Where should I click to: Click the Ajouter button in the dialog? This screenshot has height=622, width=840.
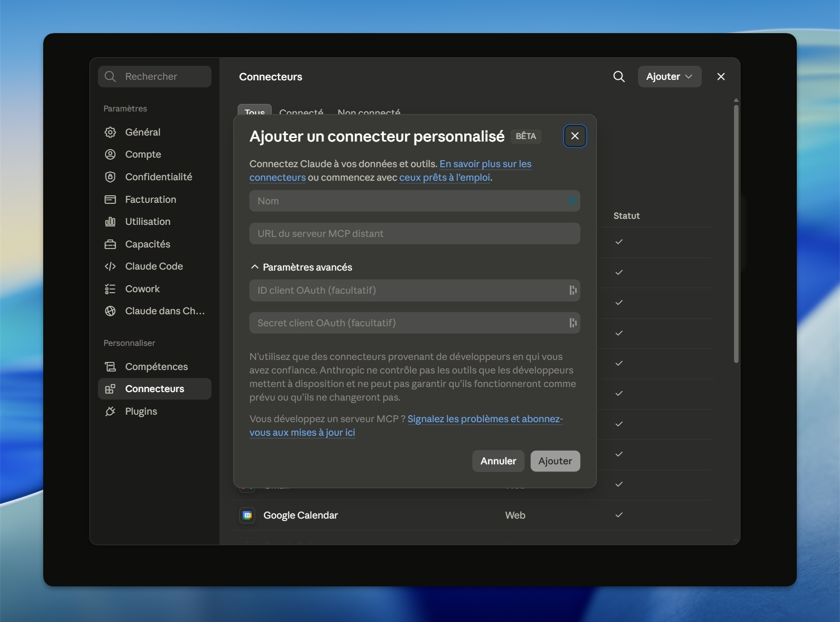[555, 461]
